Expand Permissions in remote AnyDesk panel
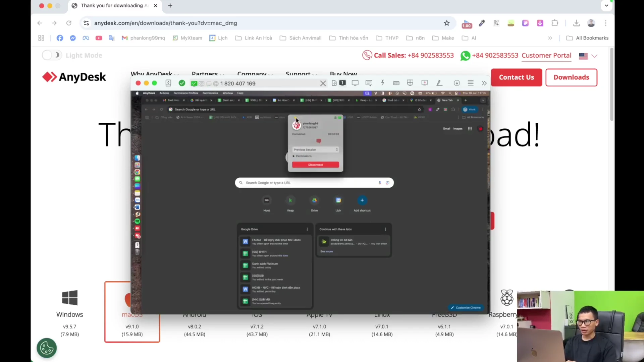The image size is (644, 362). click(x=302, y=156)
